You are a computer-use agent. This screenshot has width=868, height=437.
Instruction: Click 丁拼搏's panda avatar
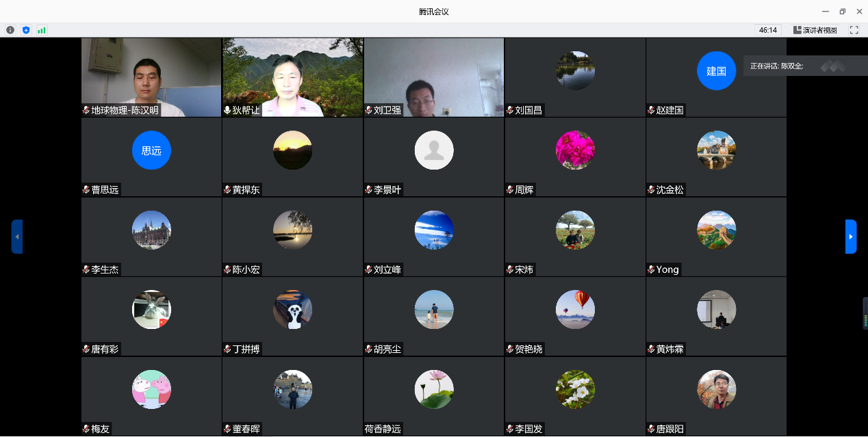tap(293, 310)
